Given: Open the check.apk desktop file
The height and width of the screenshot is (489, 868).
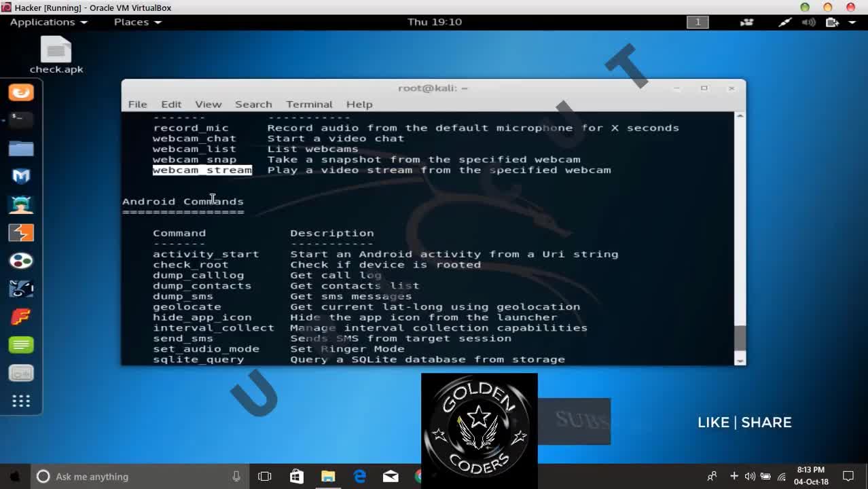Looking at the screenshot, I should (x=56, y=54).
